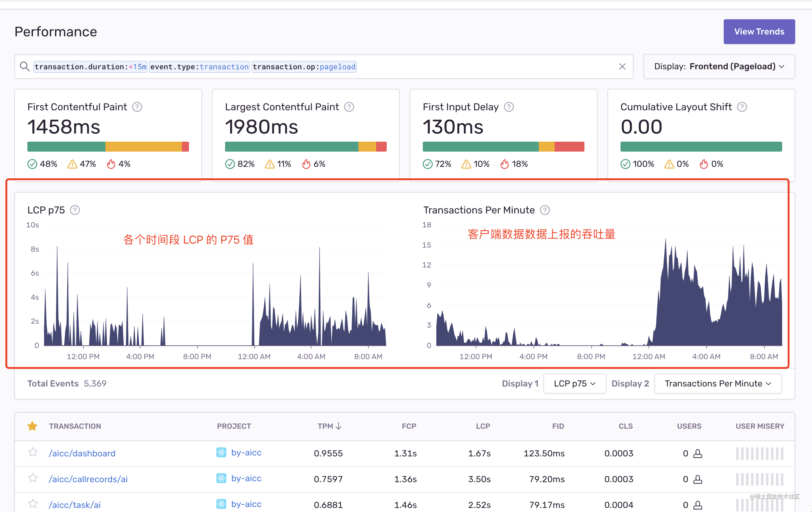Open Cumulative Layout Shift help icon
The image size is (812, 512).
(x=742, y=107)
